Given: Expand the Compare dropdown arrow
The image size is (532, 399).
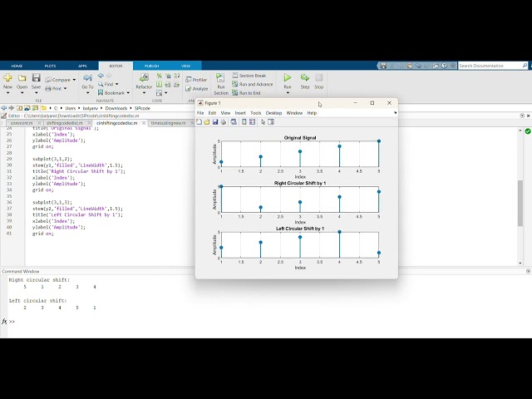Looking at the screenshot, I should pos(74,80).
